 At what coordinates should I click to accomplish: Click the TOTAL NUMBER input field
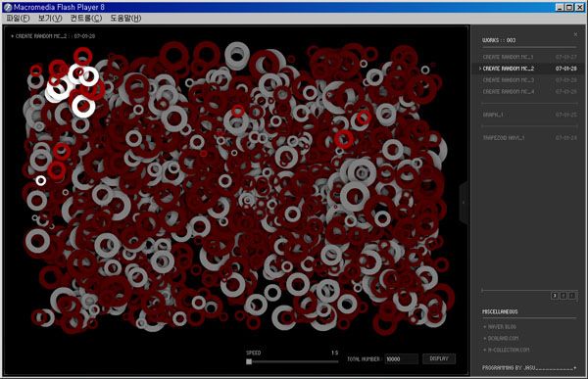click(401, 359)
